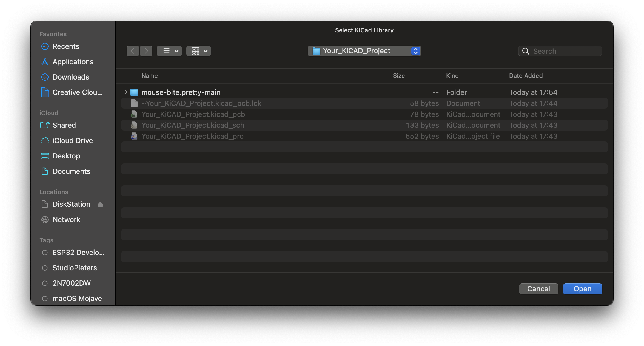Click the 58 bytes size cell
The width and height of the screenshot is (644, 346).
pos(424,103)
